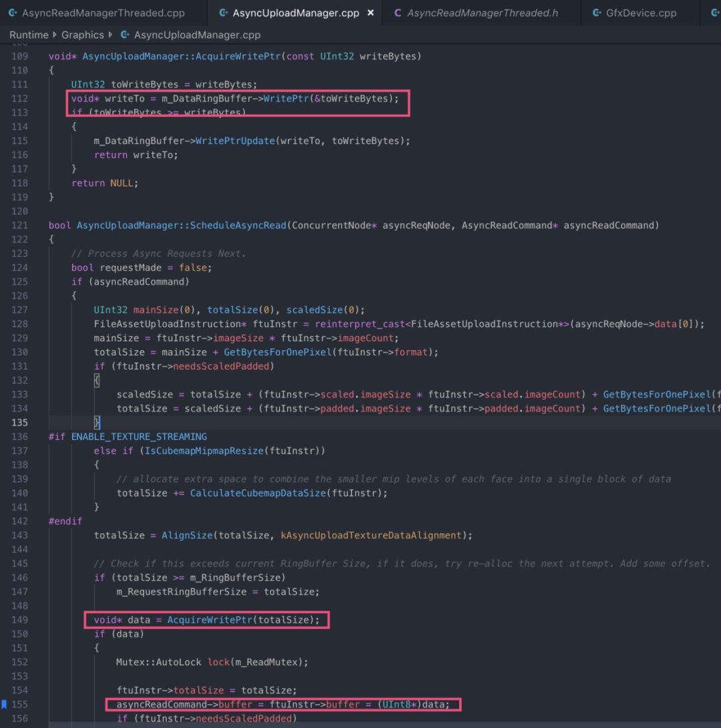Click the kAsyncUploadTextureDataAlignment constant

pos(371,535)
